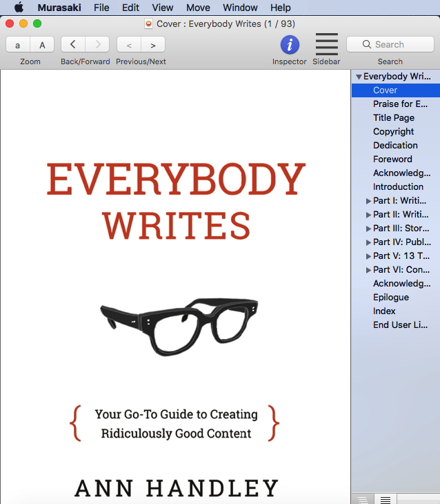Go forward with the Forward chevron button
This screenshot has width=440, height=504.
(x=97, y=44)
